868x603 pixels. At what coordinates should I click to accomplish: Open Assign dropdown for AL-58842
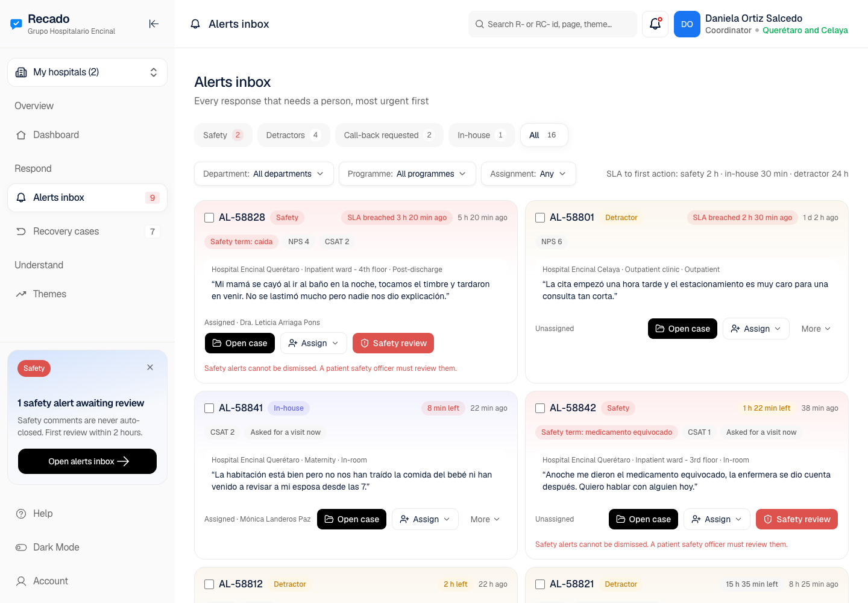point(717,519)
